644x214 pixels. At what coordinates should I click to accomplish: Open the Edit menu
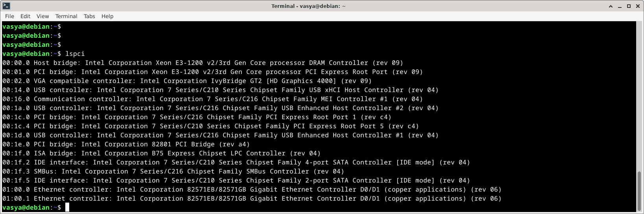pyautogui.click(x=26, y=16)
